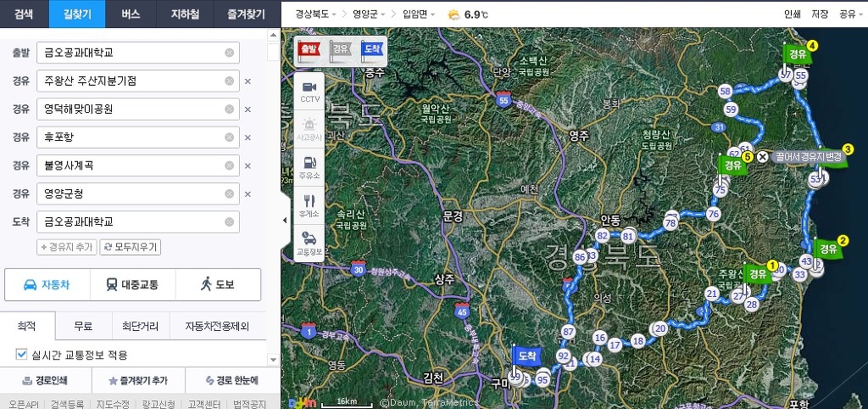Click the 경유지 추가 button
The height and width of the screenshot is (409, 868).
click(67, 247)
